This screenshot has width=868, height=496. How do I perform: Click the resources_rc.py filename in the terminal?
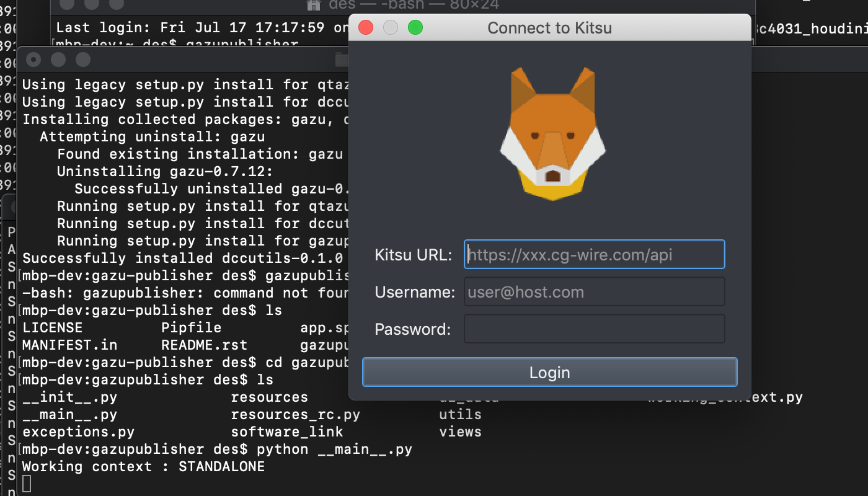(x=296, y=414)
